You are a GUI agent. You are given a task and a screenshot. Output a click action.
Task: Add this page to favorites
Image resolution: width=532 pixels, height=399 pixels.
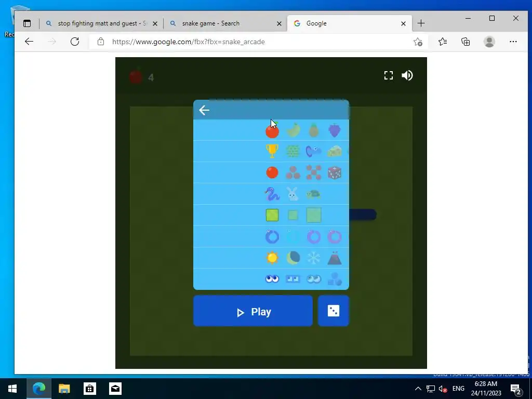(418, 42)
